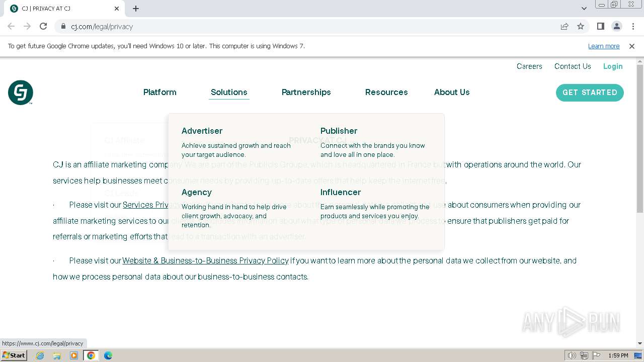Screen dimensions: 644x362
Task: Open the Services Privacy Policy link
Action: pyautogui.click(x=146, y=205)
